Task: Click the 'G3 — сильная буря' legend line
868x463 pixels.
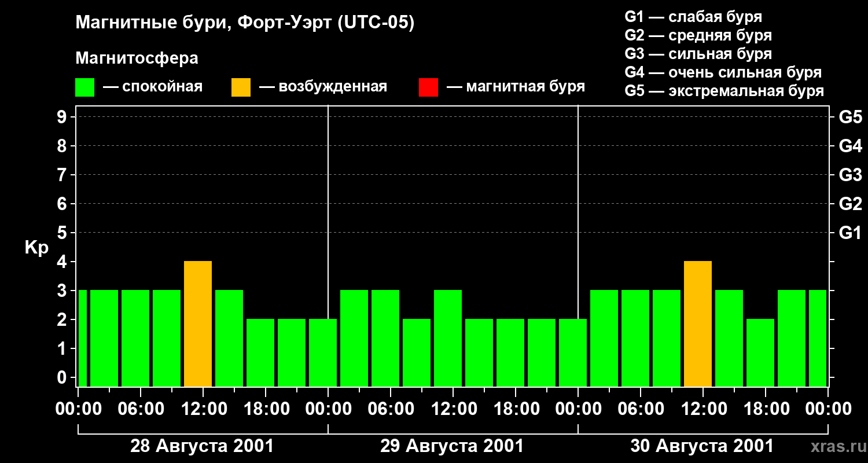Action: pyautogui.click(x=698, y=54)
